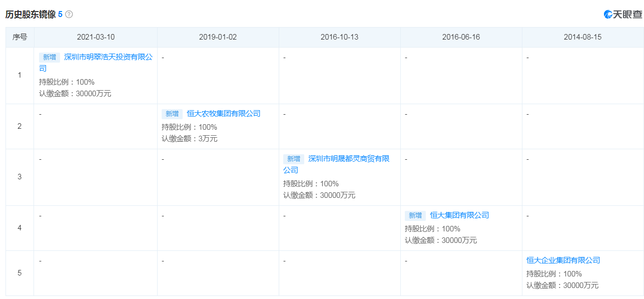This screenshot has width=644, height=299.
Task: Click the count 5 next to 历史股东镜像
Action: point(60,15)
